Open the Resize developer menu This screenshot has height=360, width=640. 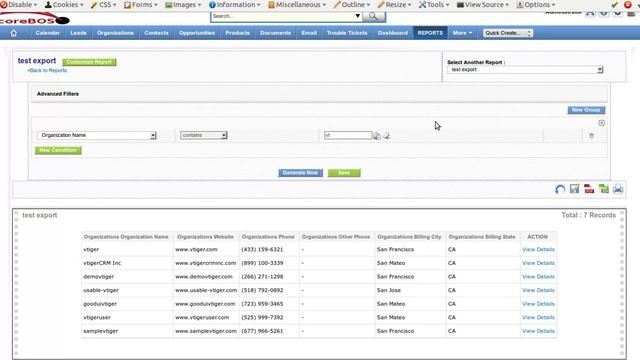tap(394, 4)
